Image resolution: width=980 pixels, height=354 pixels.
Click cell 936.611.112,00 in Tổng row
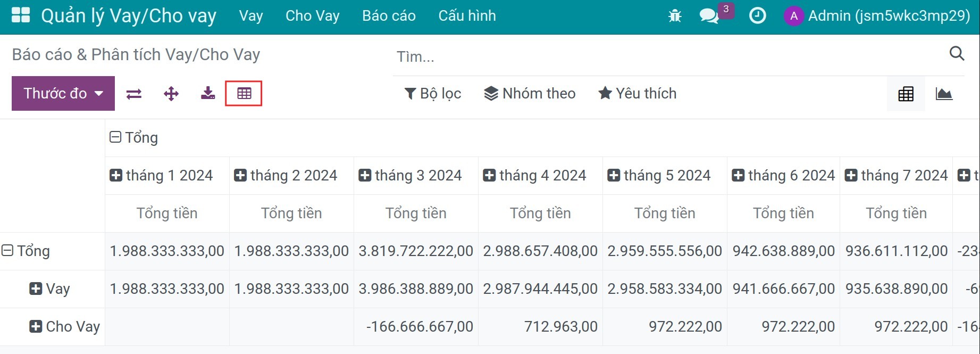[x=896, y=251]
